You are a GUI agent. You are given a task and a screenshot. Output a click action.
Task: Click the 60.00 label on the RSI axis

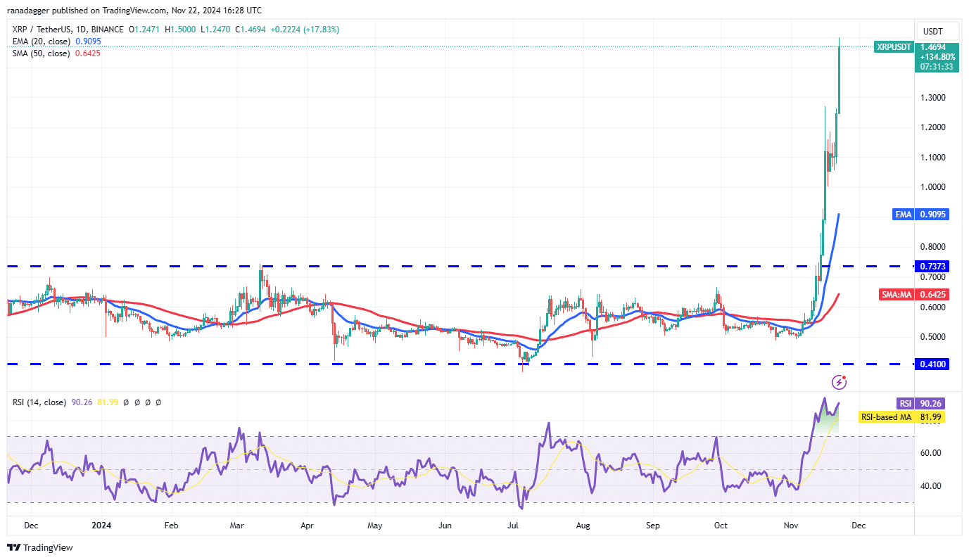pyautogui.click(x=930, y=453)
